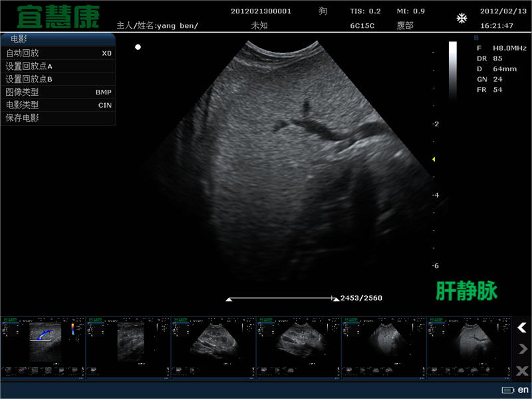The width and height of the screenshot is (532, 399).
Task: Click the previous thumbnails left arrow
Action: [522, 328]
